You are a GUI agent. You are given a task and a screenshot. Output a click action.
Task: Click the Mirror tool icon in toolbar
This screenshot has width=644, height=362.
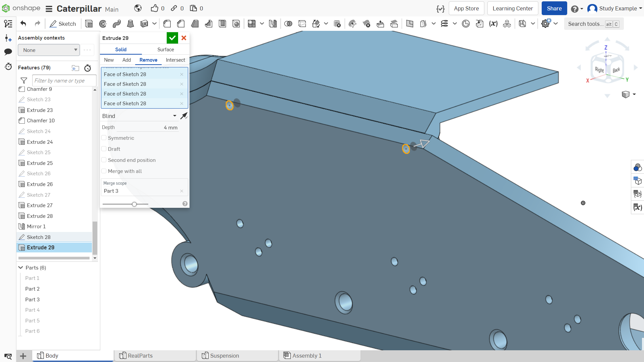click(x=273, y=24)
